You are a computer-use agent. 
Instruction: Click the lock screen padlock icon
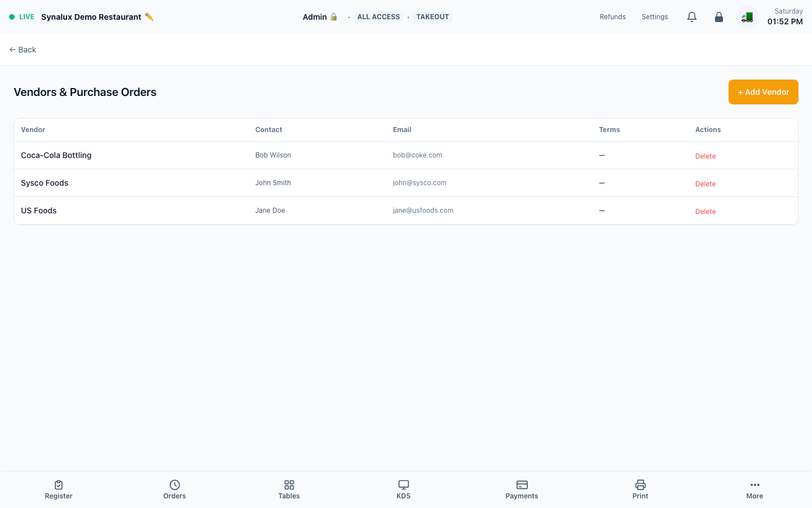pos(719,17)
